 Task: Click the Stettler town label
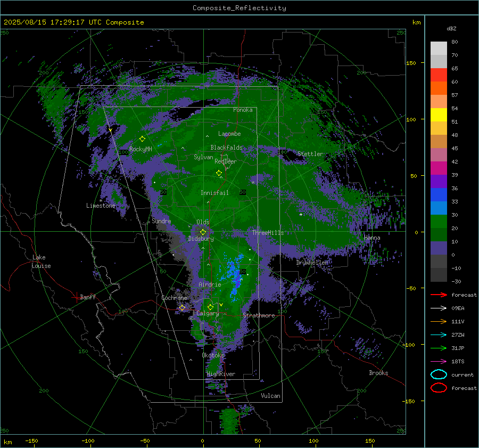[x=310, y=154]
